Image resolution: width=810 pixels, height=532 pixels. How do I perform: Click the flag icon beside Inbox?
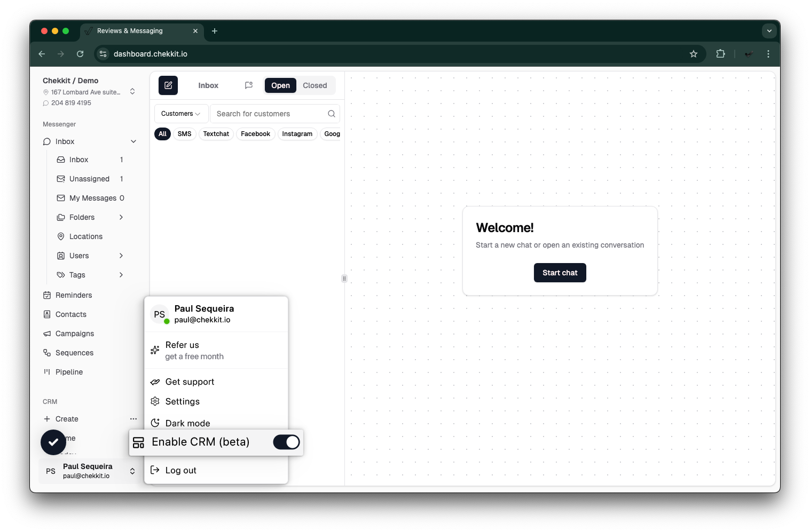point(249,85)
